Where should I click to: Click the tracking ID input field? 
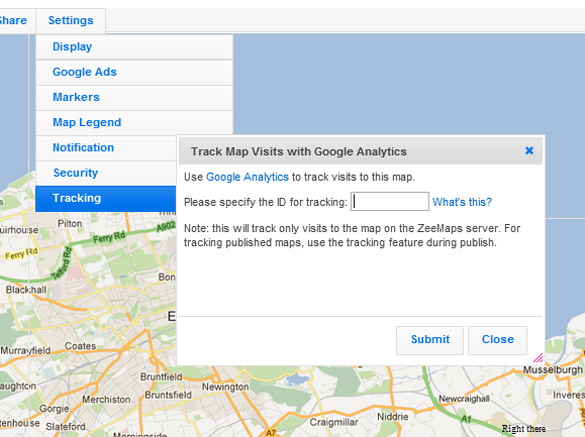point(390,202)
